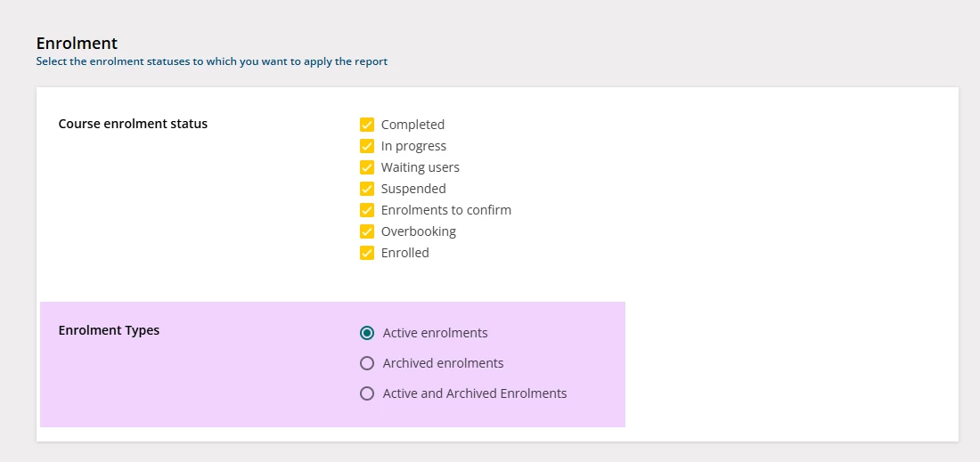Toggle the Waiting users checkbox
980x462 pixels.
click(x=367, y=167)
